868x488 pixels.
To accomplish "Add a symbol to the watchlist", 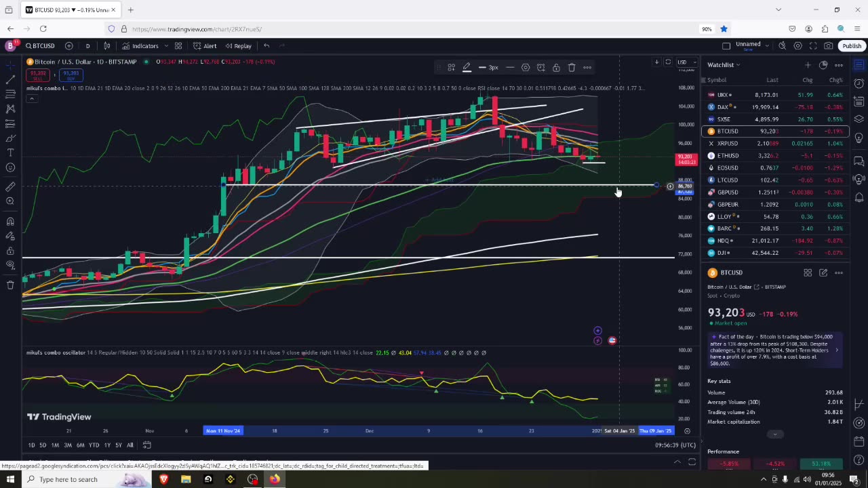I will [x=808, y=65].
